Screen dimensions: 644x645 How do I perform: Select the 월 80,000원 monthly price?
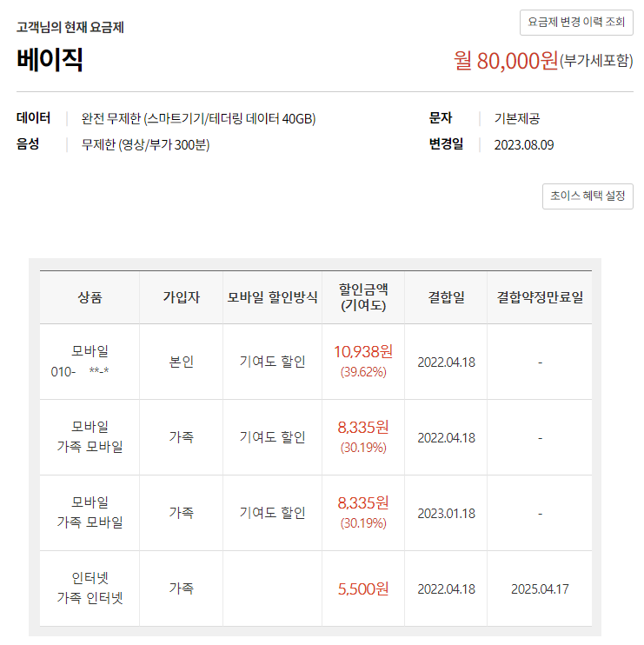tap(506, 60)
